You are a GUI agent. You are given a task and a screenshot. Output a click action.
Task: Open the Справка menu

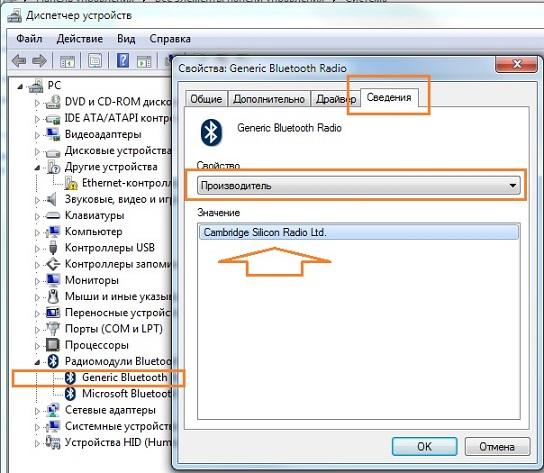tap(170, 39)
